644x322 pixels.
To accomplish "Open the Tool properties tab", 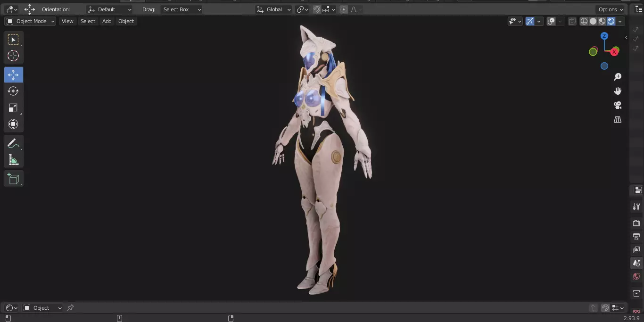I will pos(636,206).
